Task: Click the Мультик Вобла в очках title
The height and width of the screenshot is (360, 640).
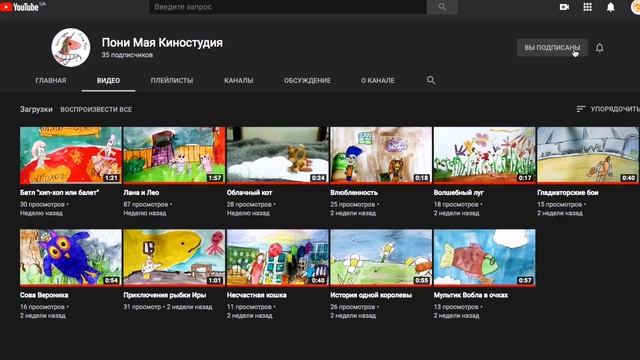Action: 471,295
